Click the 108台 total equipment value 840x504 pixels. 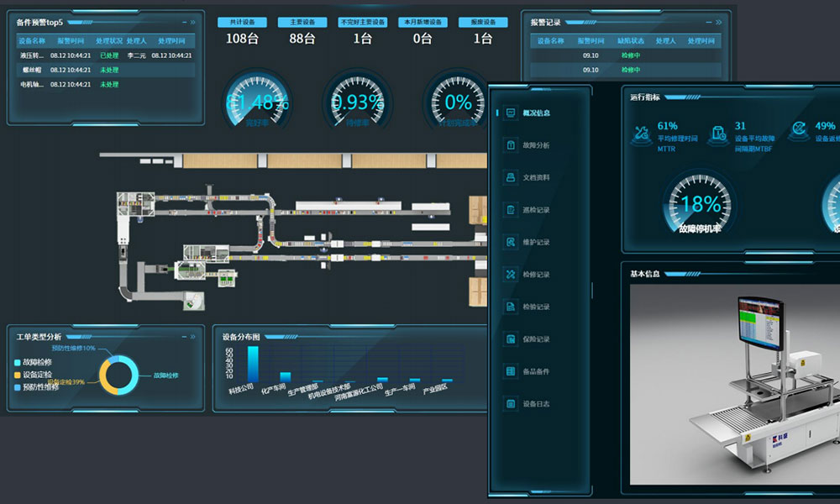242,39
